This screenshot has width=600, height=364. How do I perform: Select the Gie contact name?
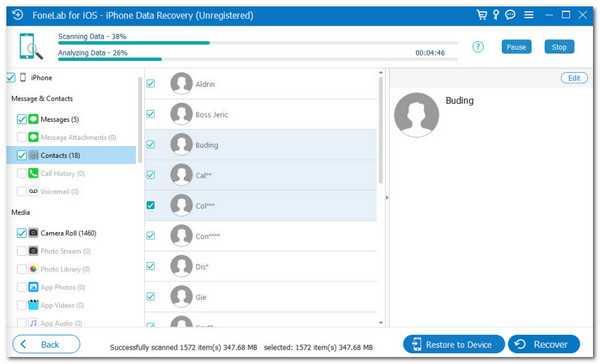(201, 297)
